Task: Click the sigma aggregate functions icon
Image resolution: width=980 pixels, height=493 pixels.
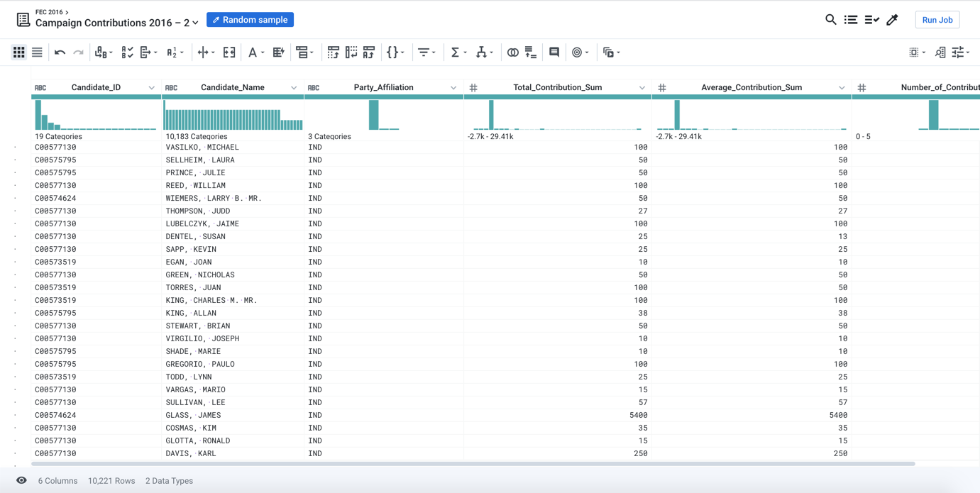Action: pyautogui.click(x=455, y=52)
